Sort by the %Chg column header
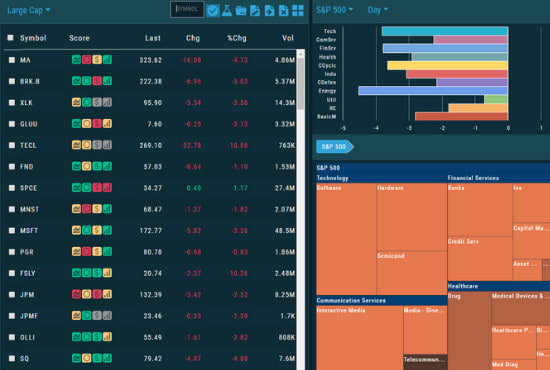Image resolution: width=550 pixels, height=370 pixels. (x=237, y=38)
